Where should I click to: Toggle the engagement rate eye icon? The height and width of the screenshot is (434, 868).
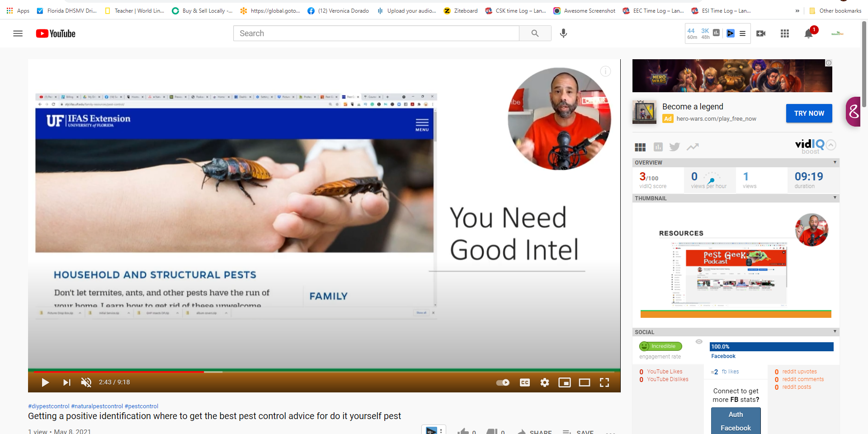click(x=699, y=342)
